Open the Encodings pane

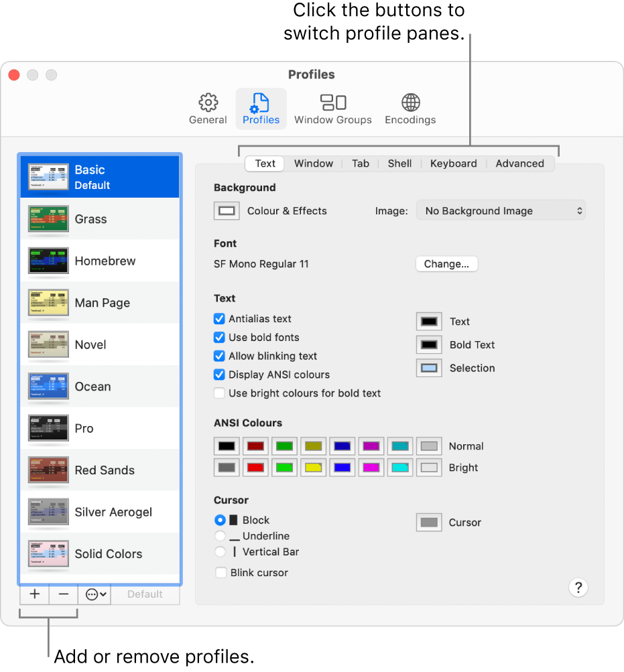pos(410,108)
